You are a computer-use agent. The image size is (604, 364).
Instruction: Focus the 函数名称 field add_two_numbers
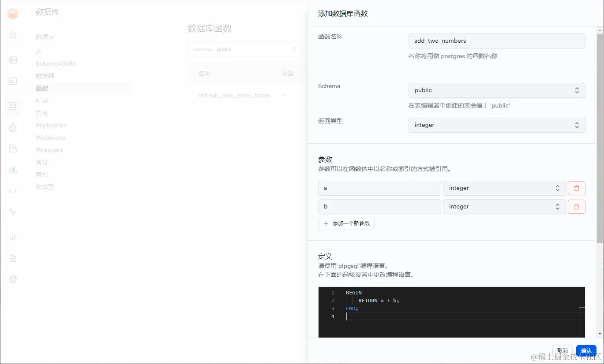(497, 41)
